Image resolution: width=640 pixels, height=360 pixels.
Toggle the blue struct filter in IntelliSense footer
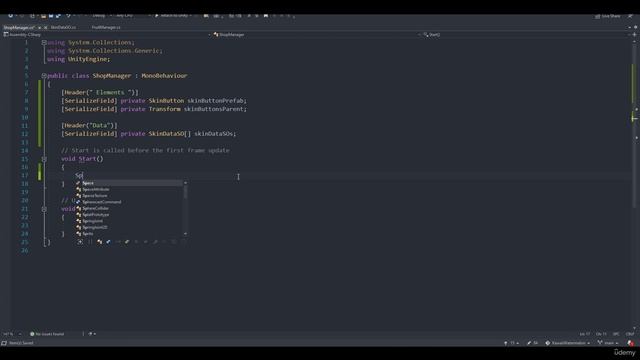coord(109,242)
